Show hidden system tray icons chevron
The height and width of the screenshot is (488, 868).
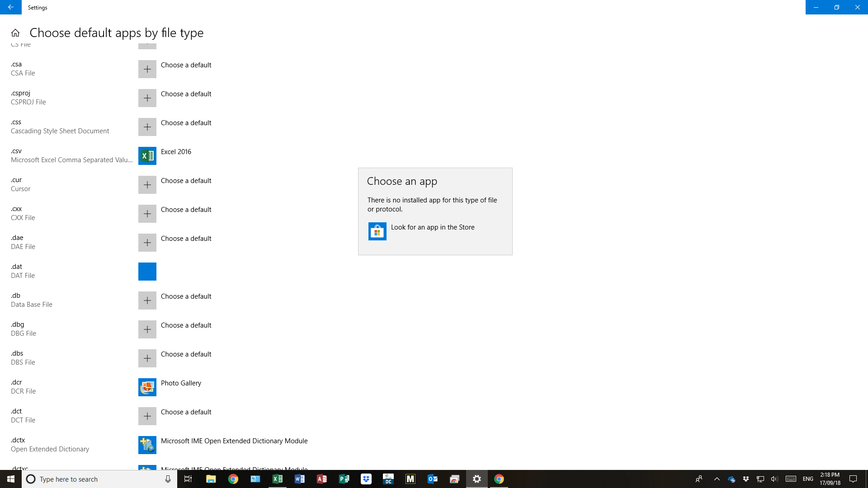coord(717,479)
